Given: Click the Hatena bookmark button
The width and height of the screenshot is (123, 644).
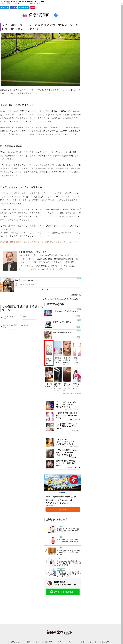Looking at the screenshot, I should [x=23, y=8].
